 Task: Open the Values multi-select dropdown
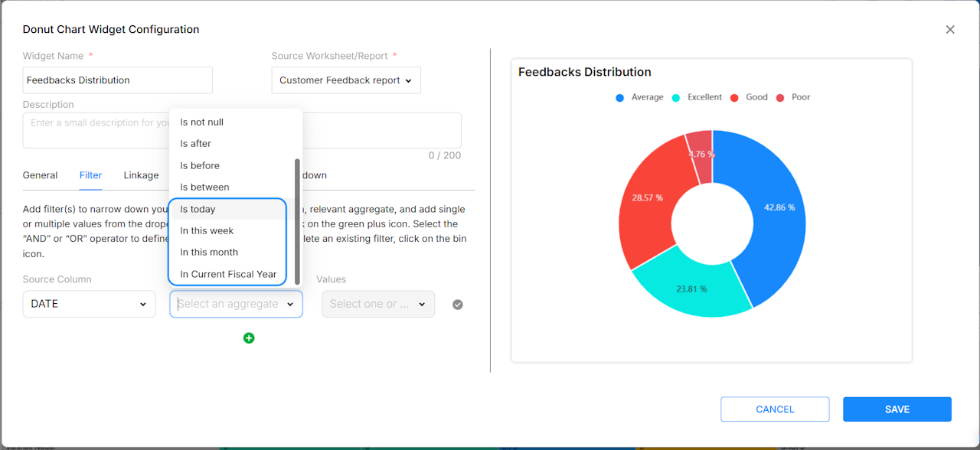coord(378,304)
